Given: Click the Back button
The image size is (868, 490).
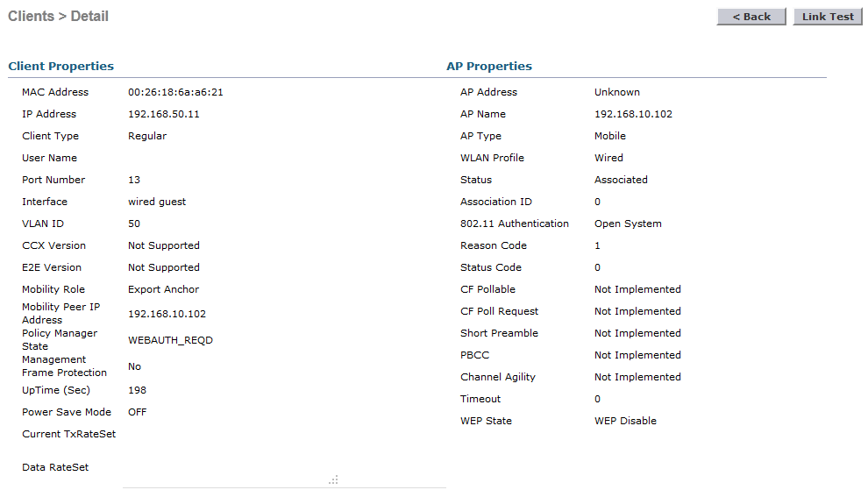Looking at the screenshot, I should (x=751, y=17).
